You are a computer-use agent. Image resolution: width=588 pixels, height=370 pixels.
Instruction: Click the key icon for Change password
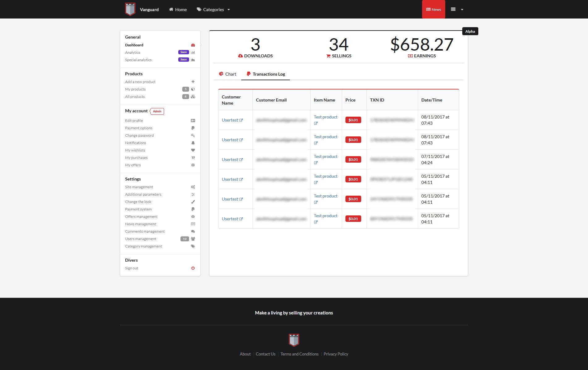click(x=193, y=135)
